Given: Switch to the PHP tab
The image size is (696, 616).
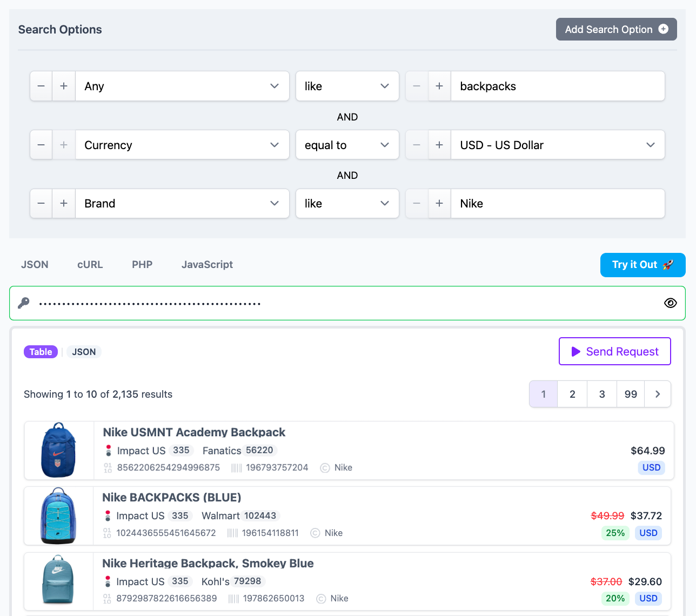Looking at the screenshot, I should (x=142, y=264).
